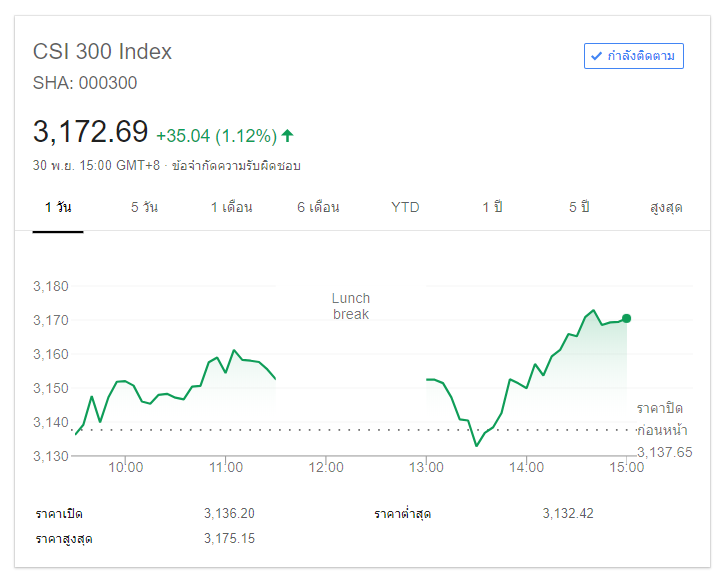Click the Lunch break label on chart
The width and height of the screenshot is (728, 585).
coord(351,306)
